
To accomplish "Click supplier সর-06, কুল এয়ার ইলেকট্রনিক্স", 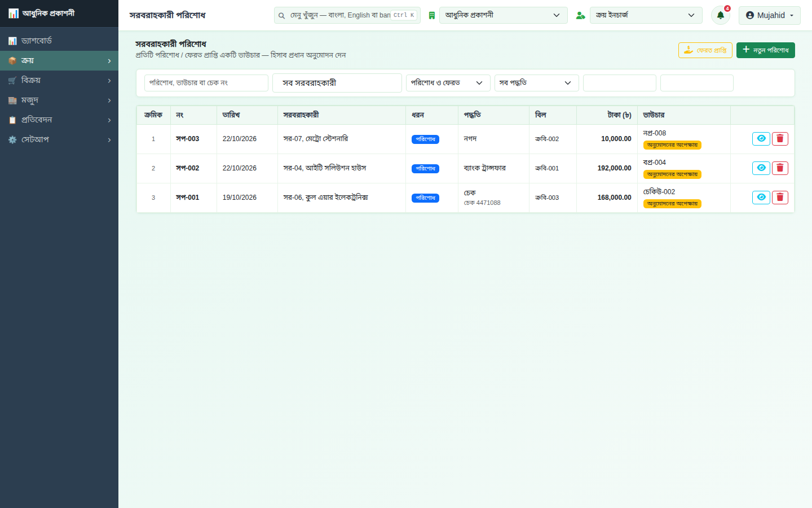I will click(326, 198).
